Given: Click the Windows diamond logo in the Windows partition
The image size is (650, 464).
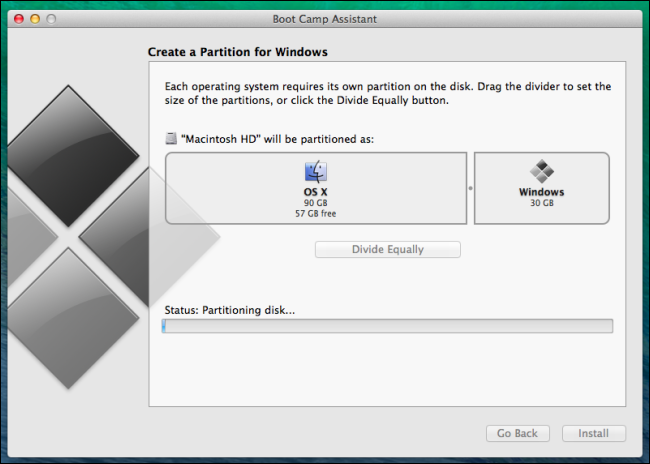Looking at the screenshot, I should [x=541, y=172].
